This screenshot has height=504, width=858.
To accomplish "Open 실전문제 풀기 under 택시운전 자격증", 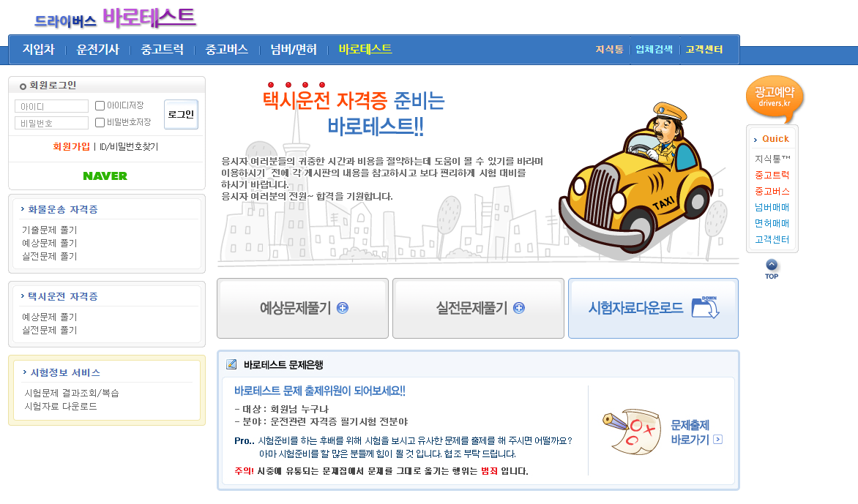I will coord(49,330).
